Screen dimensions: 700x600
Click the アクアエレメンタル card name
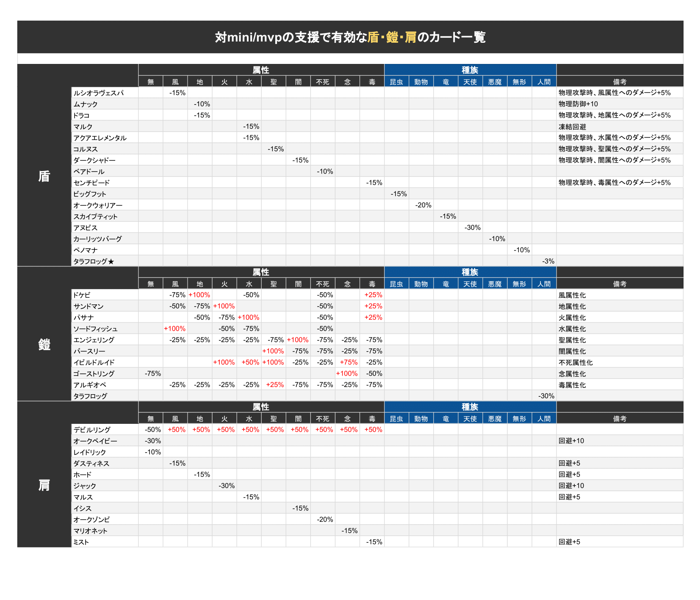click(x=100, y=138)
